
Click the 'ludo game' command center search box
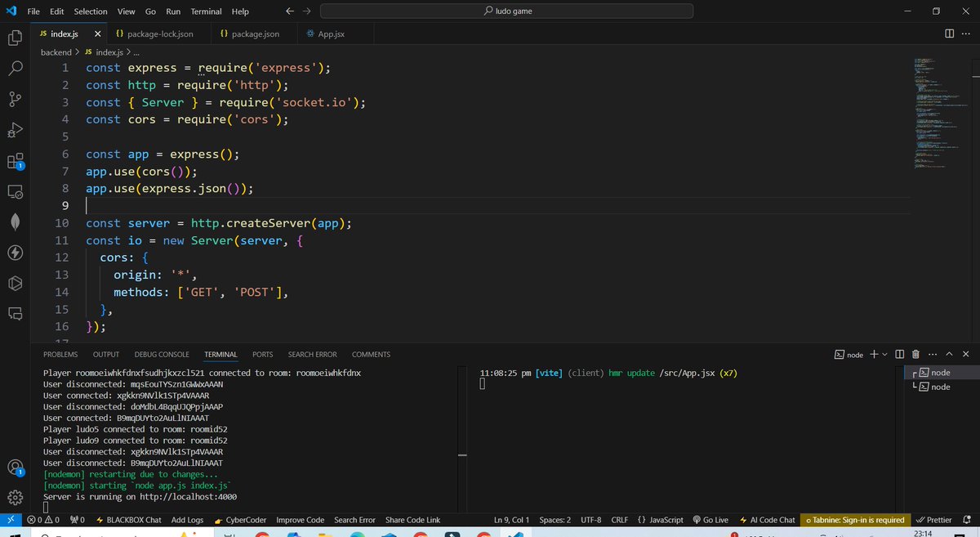pyautogui.click(x=506, y=11)
